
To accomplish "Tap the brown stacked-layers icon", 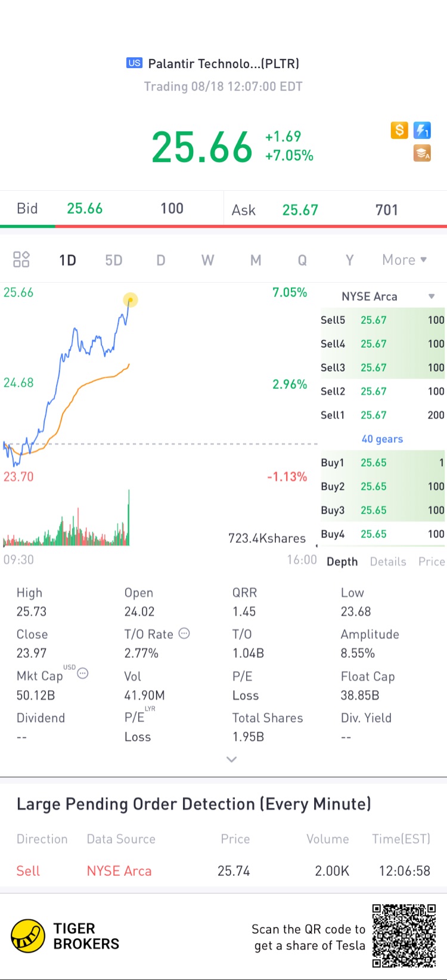I will [422, 153].
